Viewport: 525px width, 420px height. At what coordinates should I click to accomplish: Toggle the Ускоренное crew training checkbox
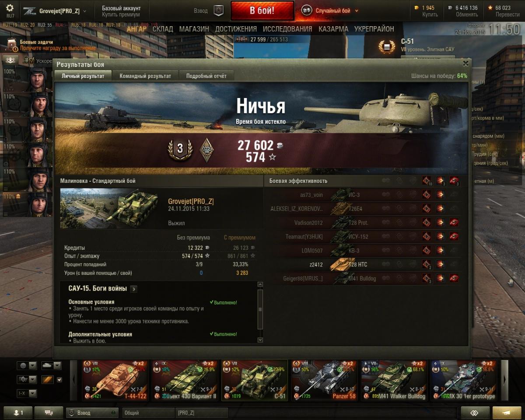tap(32, 60)
